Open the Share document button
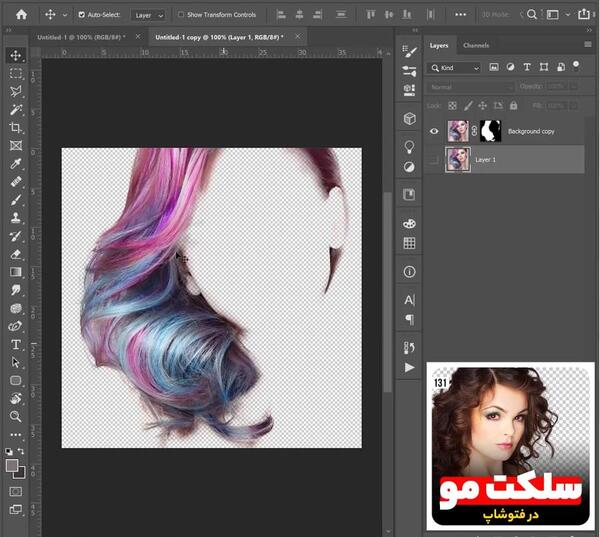Image resolution: width=600 pixels, height=537 pixels. [x=584, y=14]
